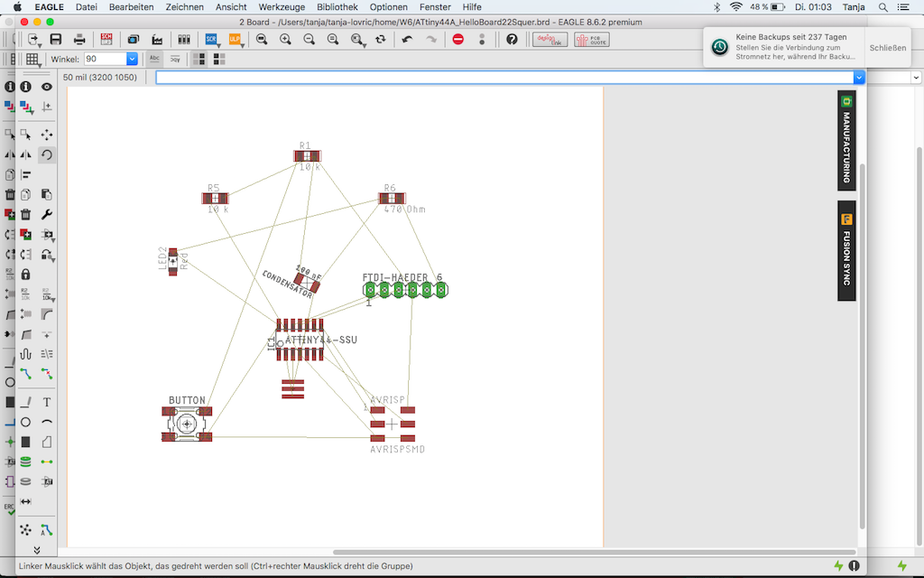Open the CAM processor factory icon
The height and width of the screenshot is (578, 924).
tap(157, 40)
